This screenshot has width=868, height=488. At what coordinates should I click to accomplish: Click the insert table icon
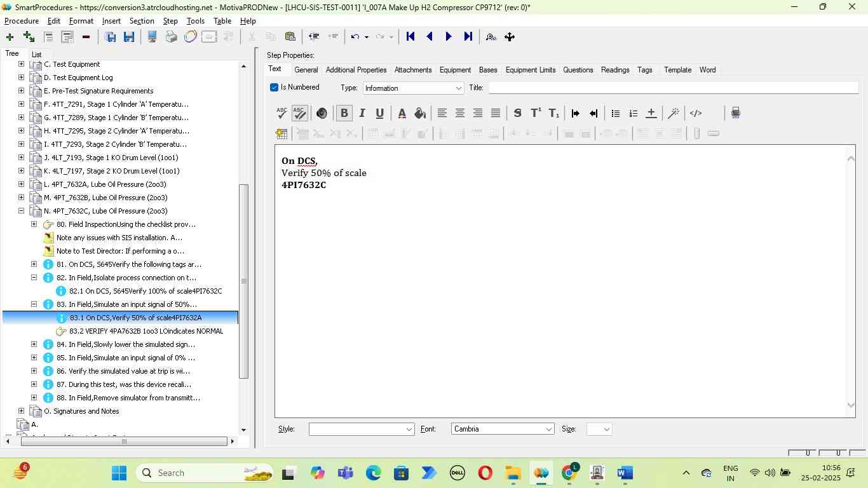click(x=281, y=133)
